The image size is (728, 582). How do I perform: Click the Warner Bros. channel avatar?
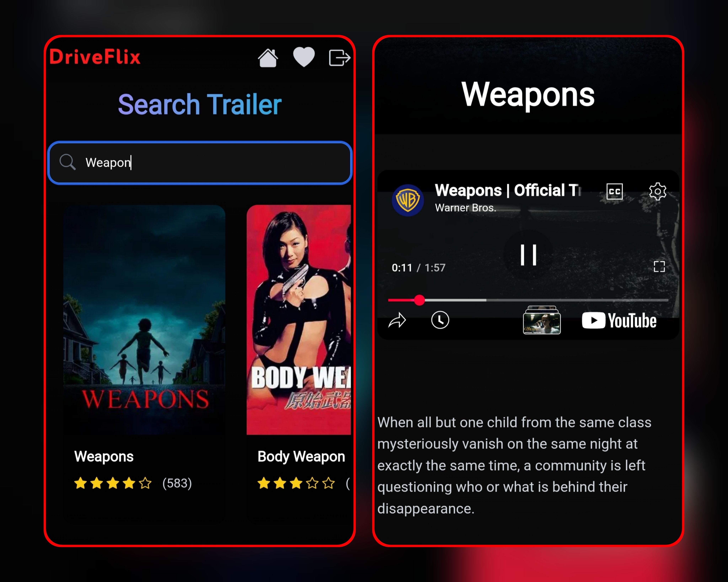[x=408, y=200]
